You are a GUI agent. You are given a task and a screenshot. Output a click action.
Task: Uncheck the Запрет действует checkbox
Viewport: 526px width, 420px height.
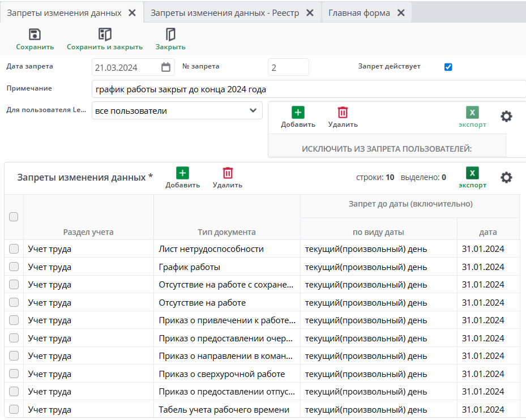pos(448,67)
